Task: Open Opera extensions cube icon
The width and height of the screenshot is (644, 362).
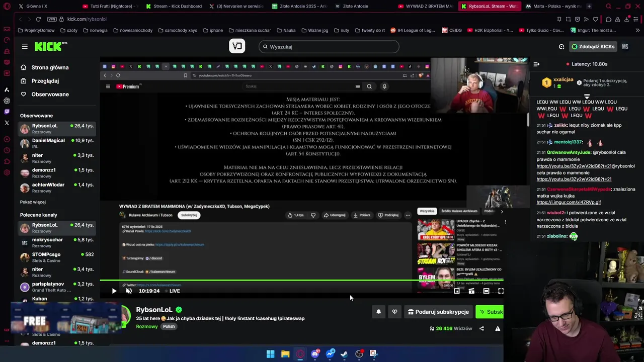Action: click(x=608, y=19)
